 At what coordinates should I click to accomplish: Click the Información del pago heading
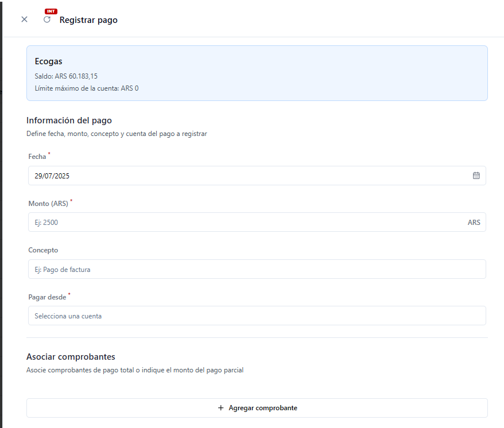[69, 120]
